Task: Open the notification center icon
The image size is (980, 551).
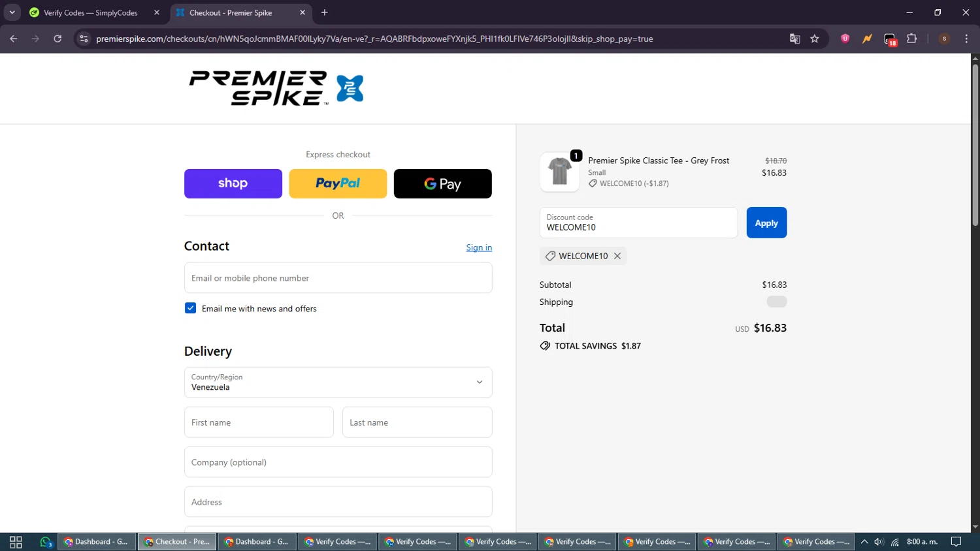Action: point(956,542)
